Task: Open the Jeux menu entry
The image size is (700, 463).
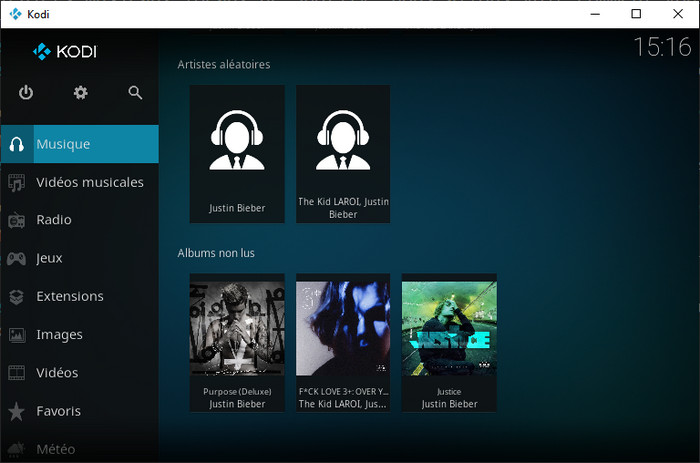Action: [x=80, y=258]
